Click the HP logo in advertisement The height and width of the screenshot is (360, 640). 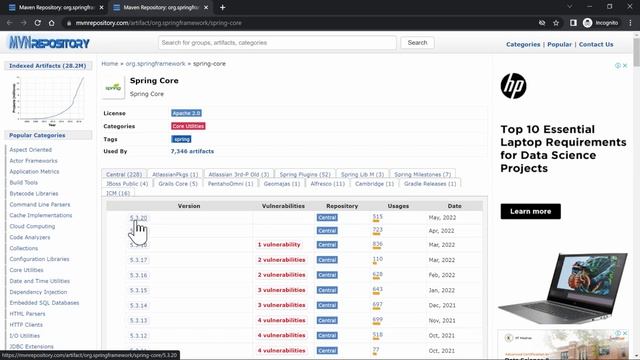click(513, 86)
